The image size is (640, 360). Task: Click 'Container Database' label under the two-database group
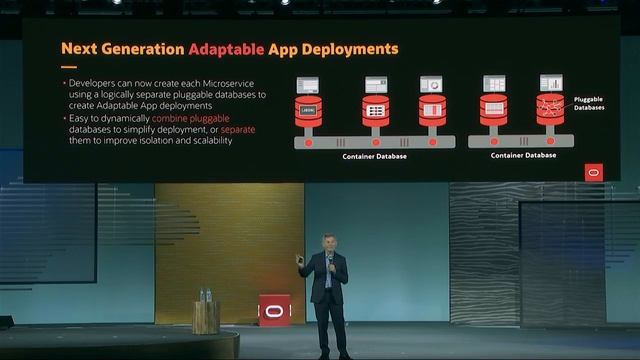pos(523,156)
